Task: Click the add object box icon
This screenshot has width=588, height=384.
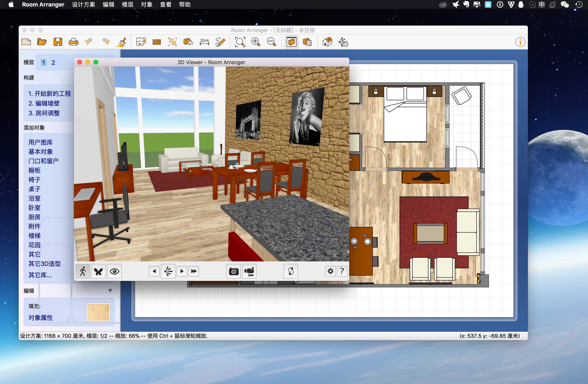Action: point(188,42)
